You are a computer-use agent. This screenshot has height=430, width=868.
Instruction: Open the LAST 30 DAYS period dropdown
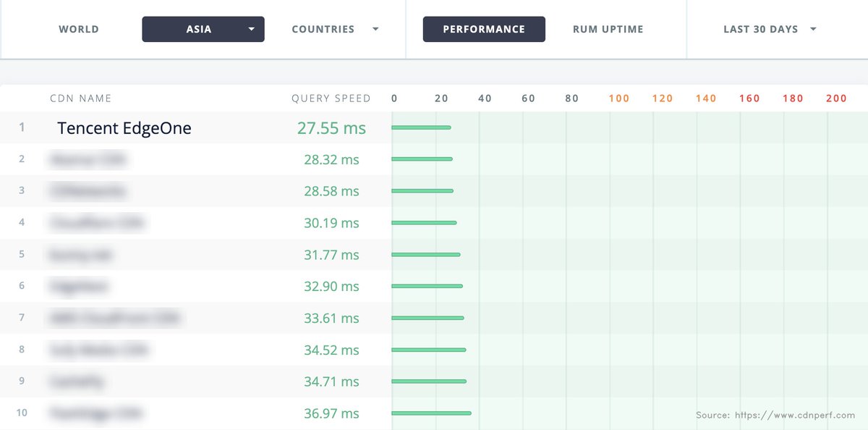pos(770,30)
